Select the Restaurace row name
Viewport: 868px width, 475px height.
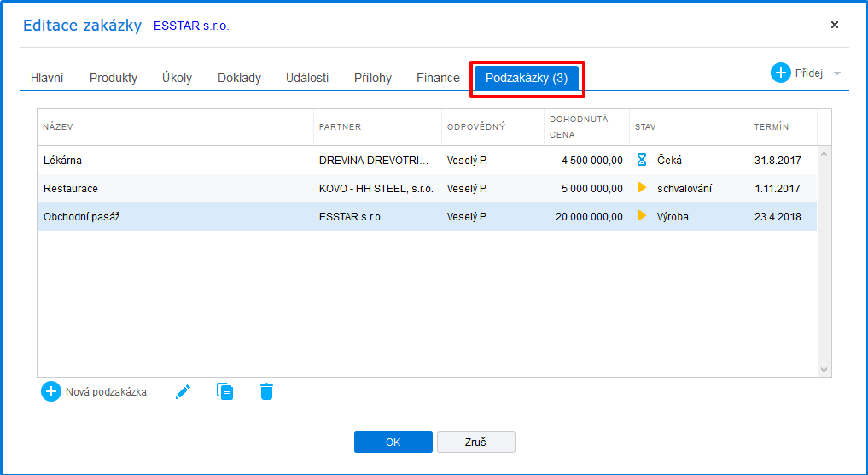pos(71,189)
